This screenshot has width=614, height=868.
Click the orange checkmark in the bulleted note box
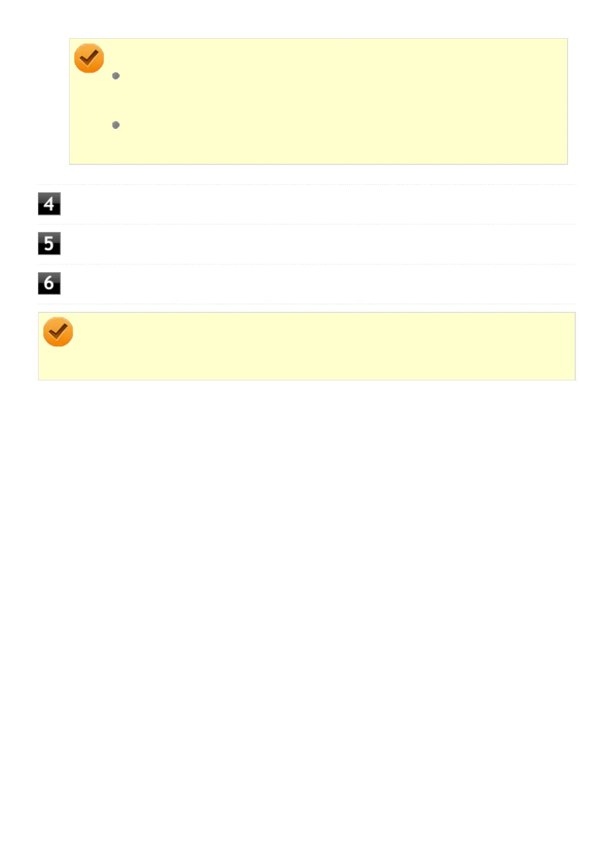coord(89,58)
